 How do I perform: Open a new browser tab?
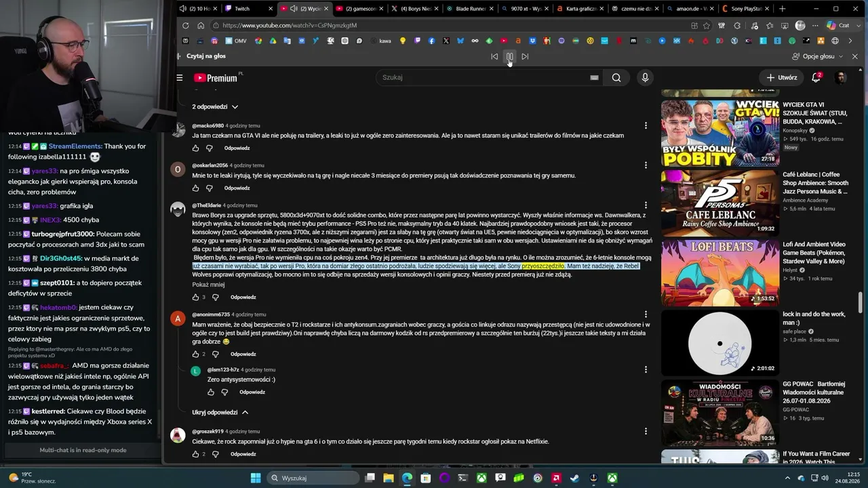coord(782,9)
